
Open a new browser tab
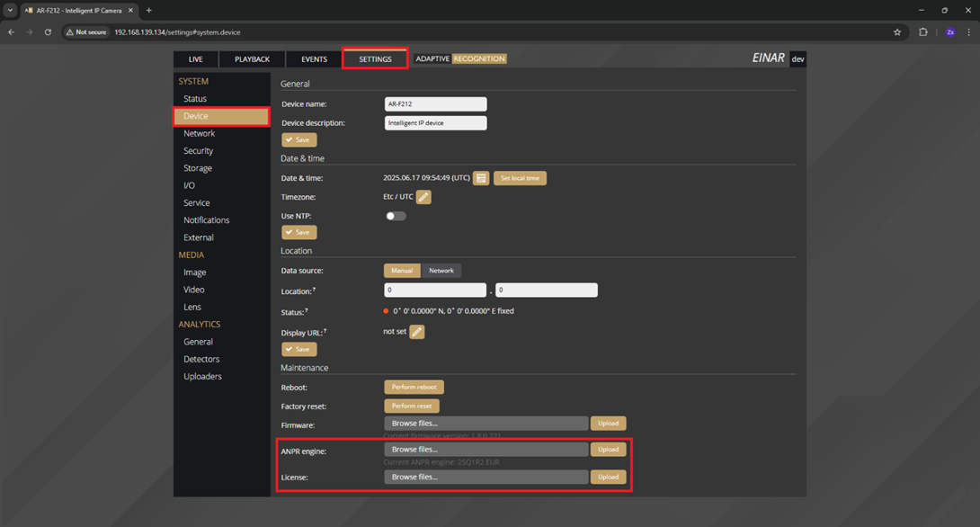148,11
